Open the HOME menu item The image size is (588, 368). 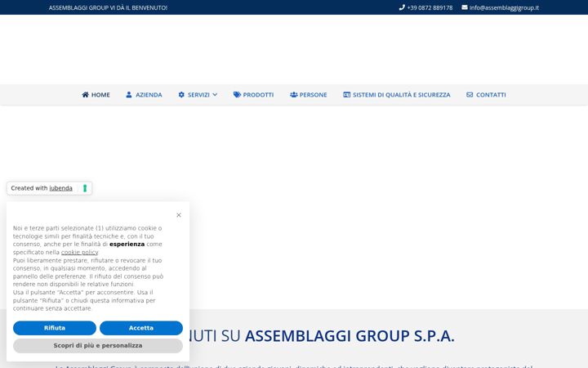click(x=96, y=95)
